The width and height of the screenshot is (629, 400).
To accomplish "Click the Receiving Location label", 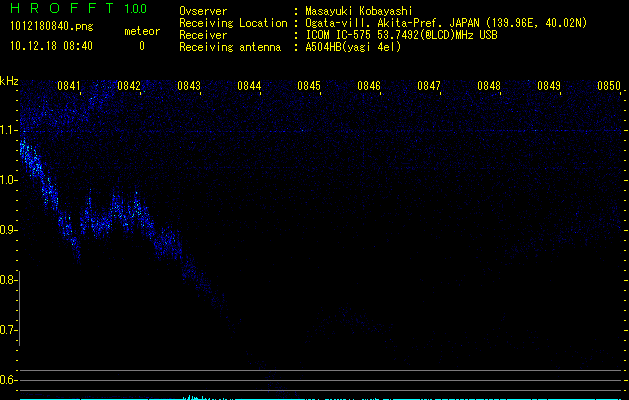I will 233,23.
